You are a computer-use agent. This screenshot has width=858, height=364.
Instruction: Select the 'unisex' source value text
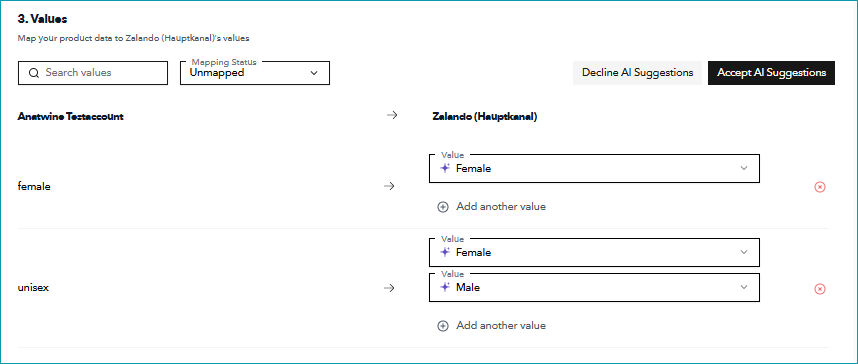click(x=33, y=288)
